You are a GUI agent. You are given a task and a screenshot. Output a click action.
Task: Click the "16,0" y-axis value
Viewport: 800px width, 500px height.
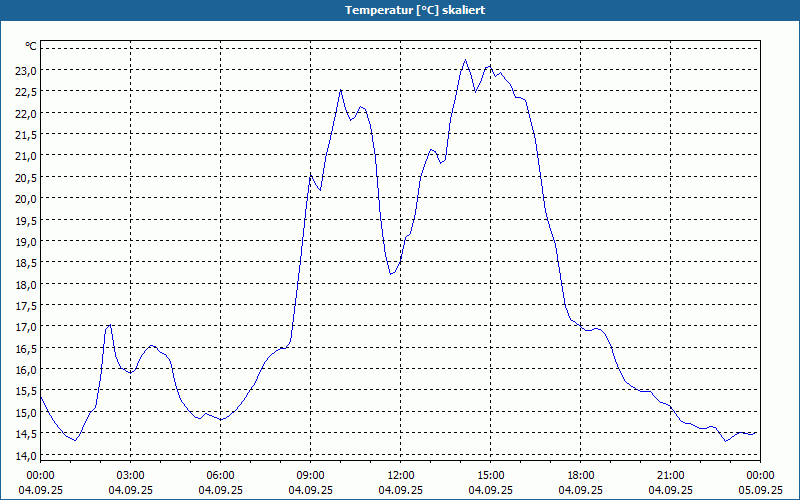pos(26,370)
